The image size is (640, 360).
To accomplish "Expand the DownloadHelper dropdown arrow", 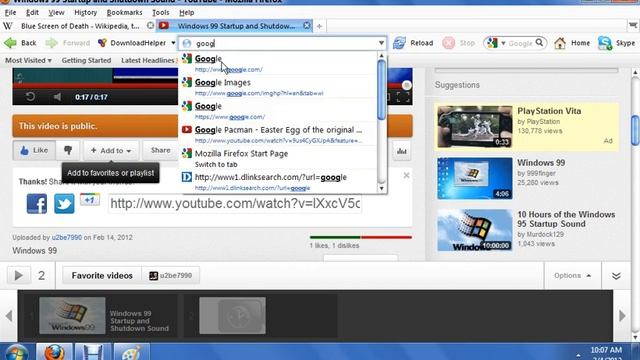I will (x=173, y=43).
